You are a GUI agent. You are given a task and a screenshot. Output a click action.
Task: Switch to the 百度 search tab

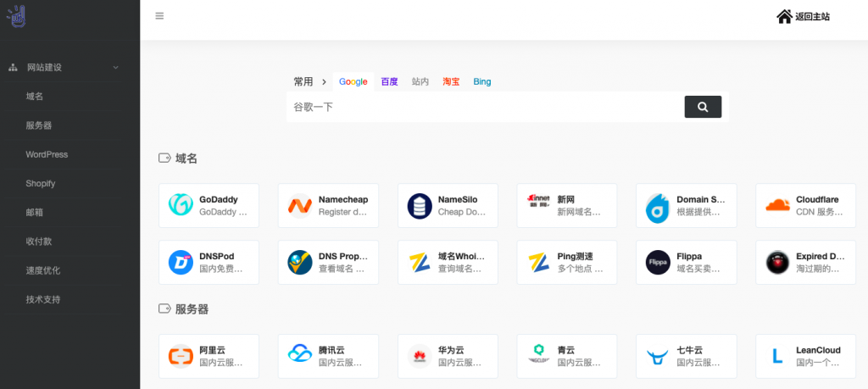pyautogui.click(x=390, y=82)
